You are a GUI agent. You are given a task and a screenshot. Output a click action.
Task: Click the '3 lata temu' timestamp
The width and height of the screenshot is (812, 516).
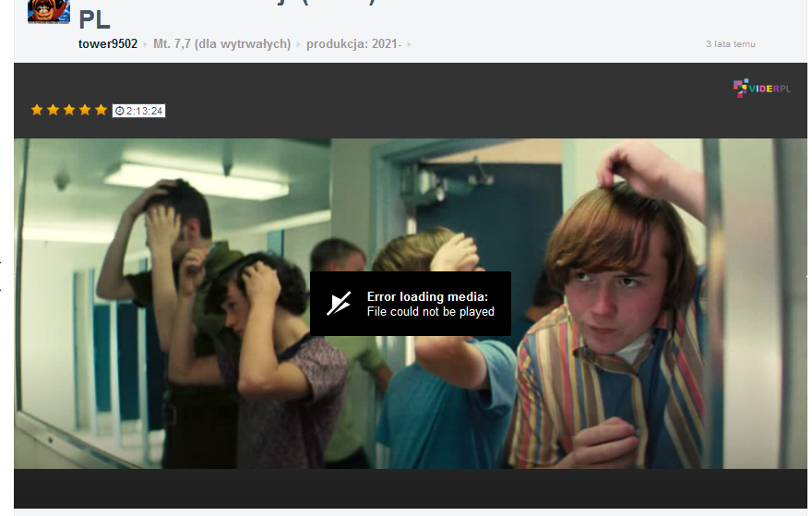[x=730, y=44]
